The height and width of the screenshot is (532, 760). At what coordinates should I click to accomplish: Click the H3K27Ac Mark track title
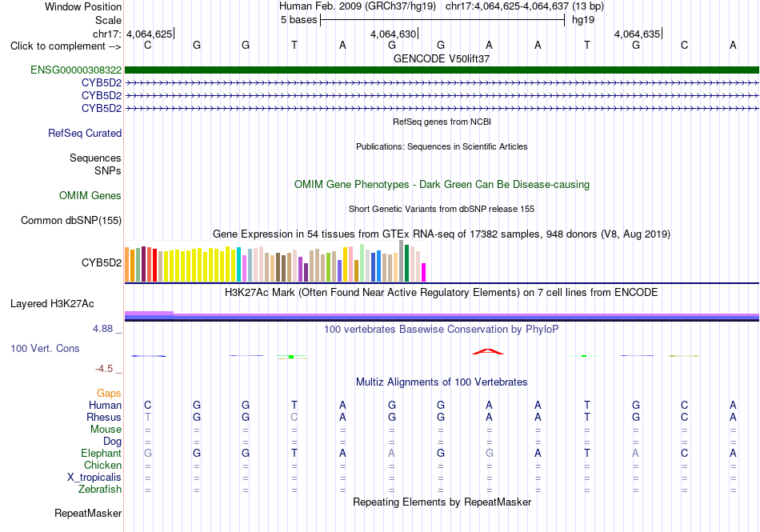442,293
